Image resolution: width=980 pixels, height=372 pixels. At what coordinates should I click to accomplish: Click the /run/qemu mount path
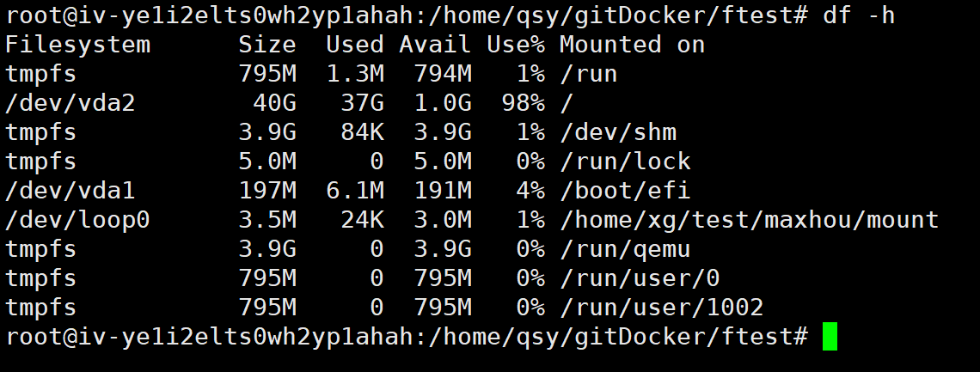(624, 249)
